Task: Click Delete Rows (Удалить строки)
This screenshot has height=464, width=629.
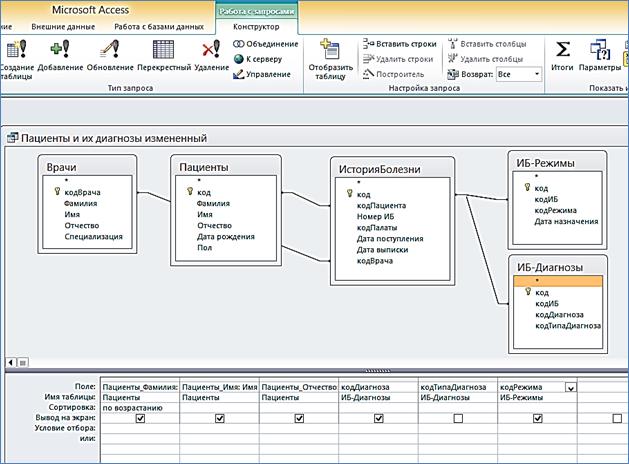Action: (x=398, y=59)
